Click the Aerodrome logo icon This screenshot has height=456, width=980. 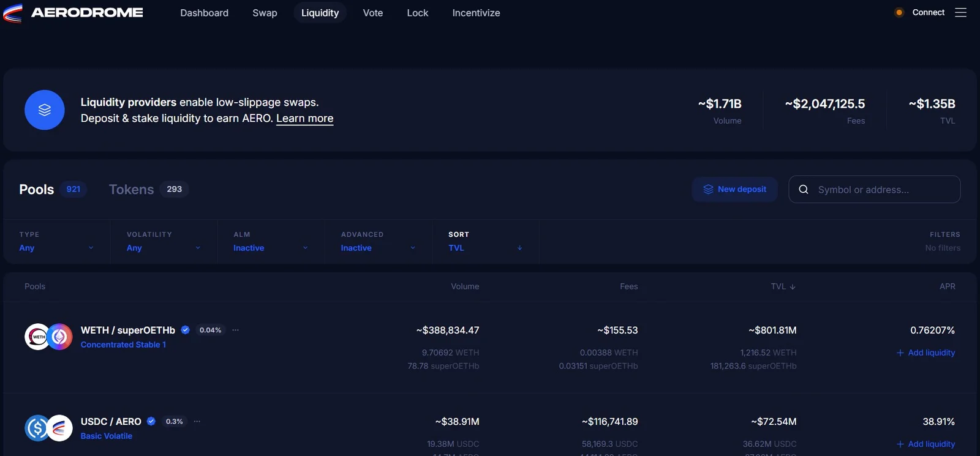tap(13, 13)
